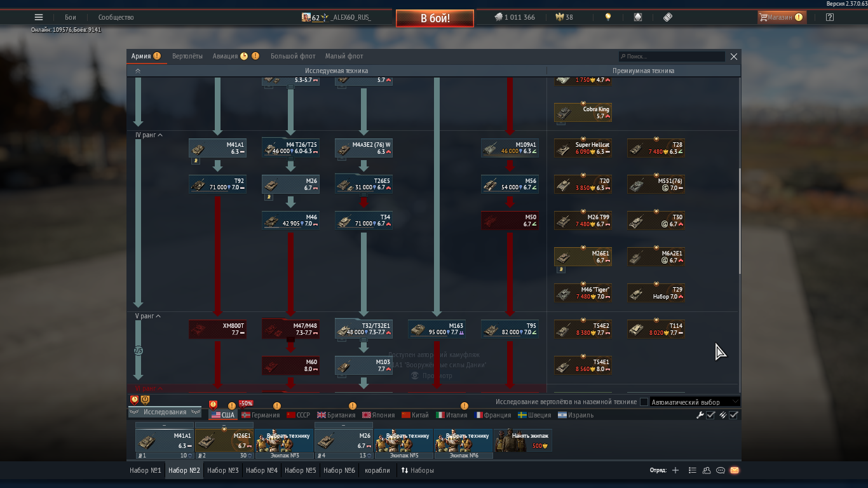Viewport: 868px width, 488px height.
Task: Open player profile _ALEX60_RUS_
Action: click(x=337, y=18)
